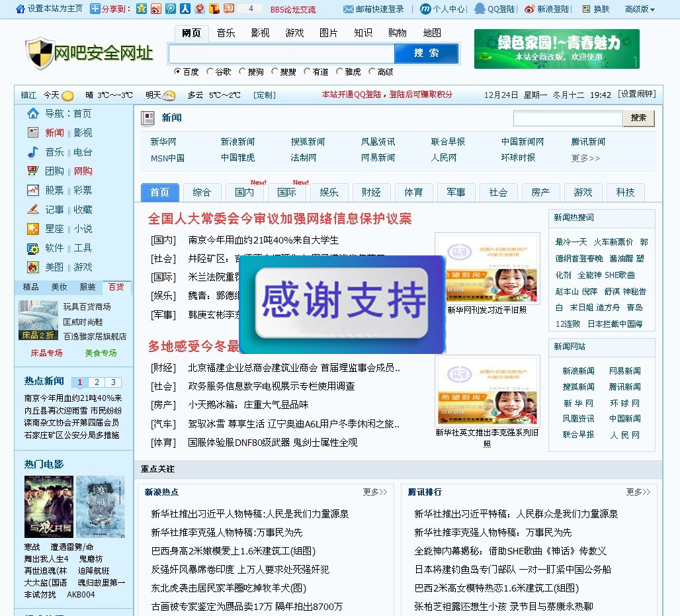Click the 换肤 skin grid icon
Viewport: 680px width, 616px height.
click(x=586, y=9)
